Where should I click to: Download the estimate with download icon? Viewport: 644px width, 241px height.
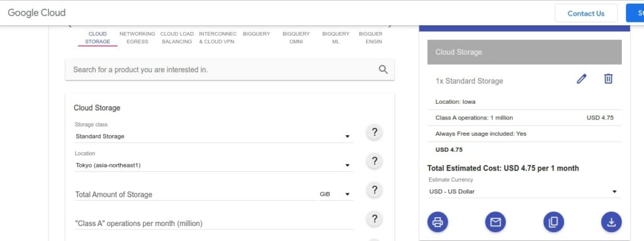pyautogui.click(x=611, y=222)
